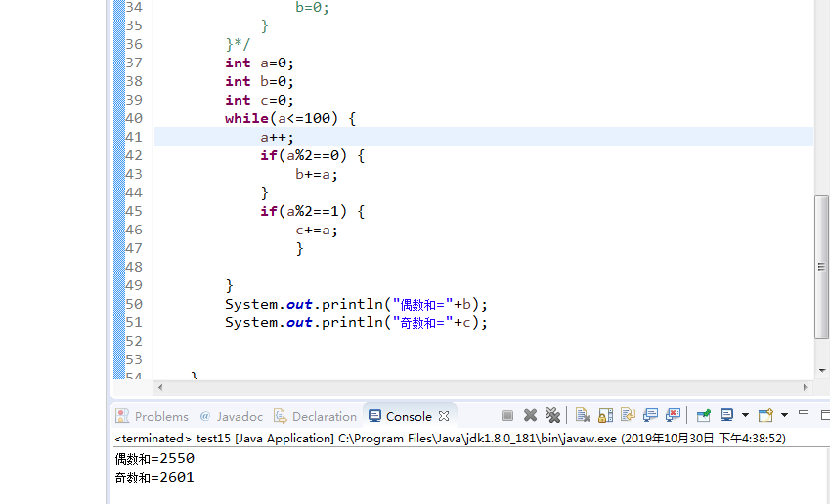Click line number 41 in the gutter
This screenshot has width=830, height=504.
tap(134, 137)
